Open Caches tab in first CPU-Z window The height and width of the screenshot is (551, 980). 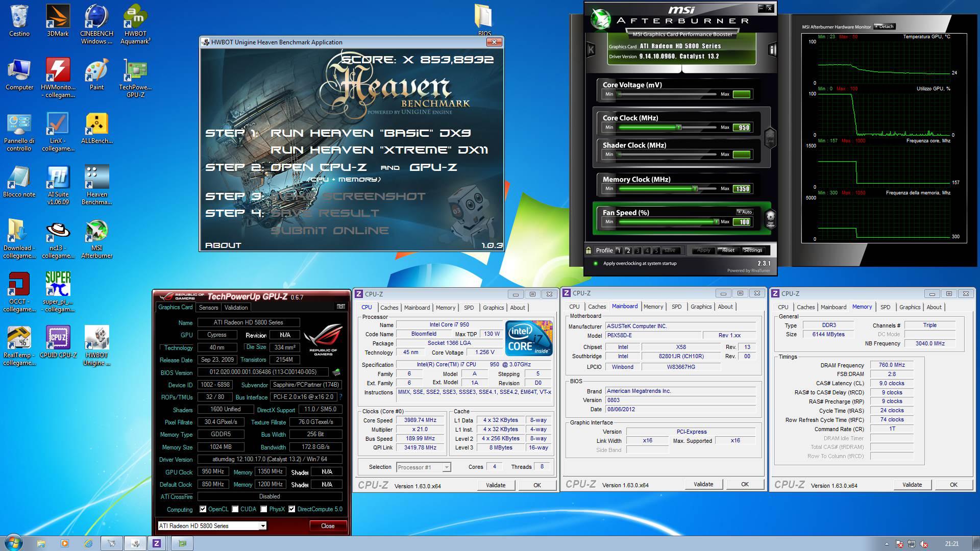point(389,308)
